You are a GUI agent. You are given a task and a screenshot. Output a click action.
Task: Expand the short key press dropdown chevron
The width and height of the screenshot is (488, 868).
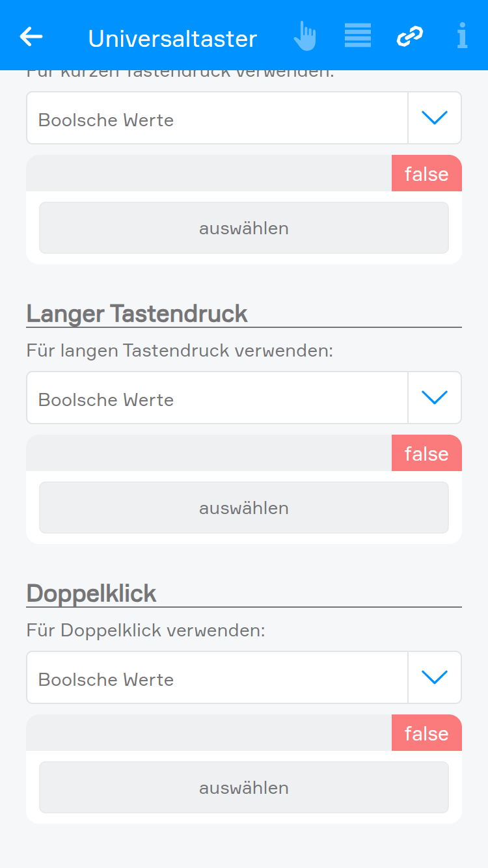point(435,118)
